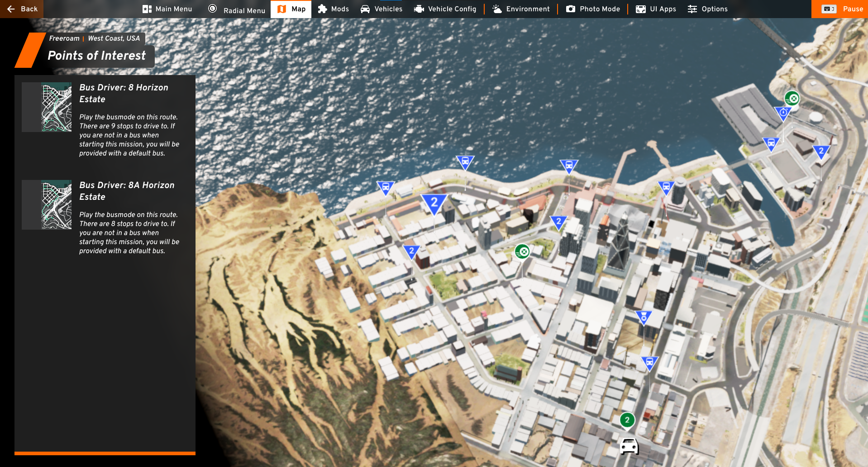Viewport: 868px width, 467px height.
Task: Click the blue stopwatch time-trial marker
Action: (783, 113)
